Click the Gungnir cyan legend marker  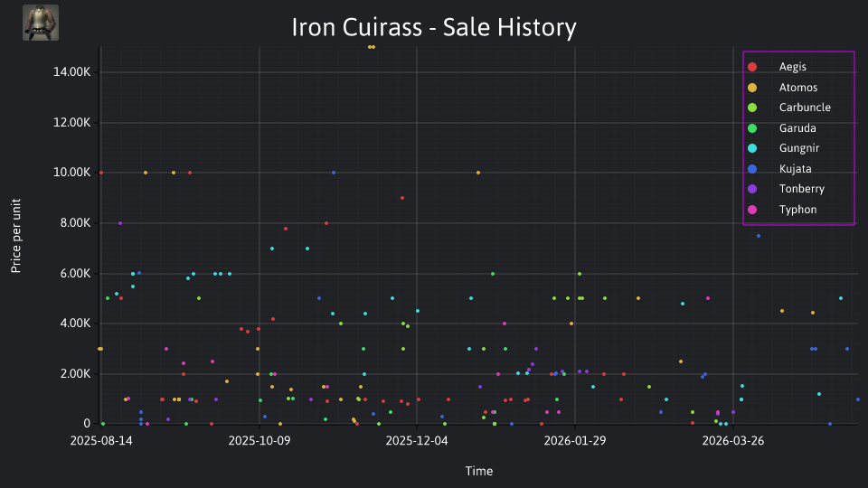pos(752,148)
